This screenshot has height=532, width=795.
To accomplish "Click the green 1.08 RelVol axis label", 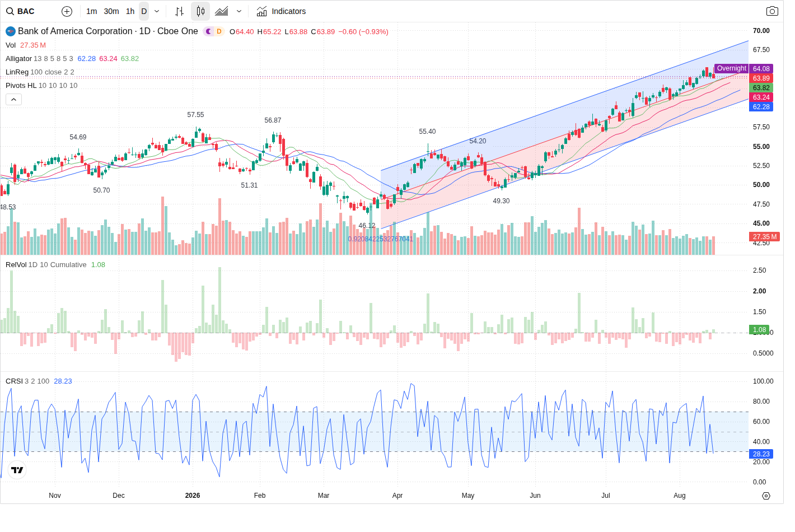I will [759, 330].
